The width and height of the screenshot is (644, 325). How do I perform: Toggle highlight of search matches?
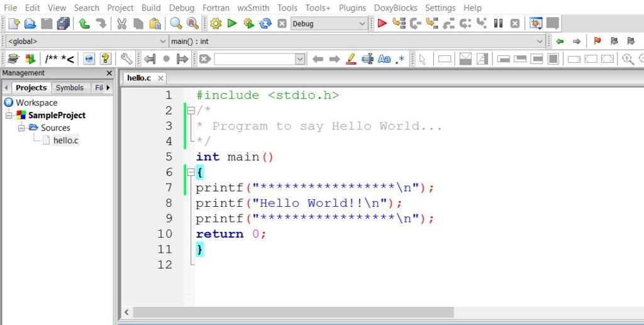pos(351,59)
